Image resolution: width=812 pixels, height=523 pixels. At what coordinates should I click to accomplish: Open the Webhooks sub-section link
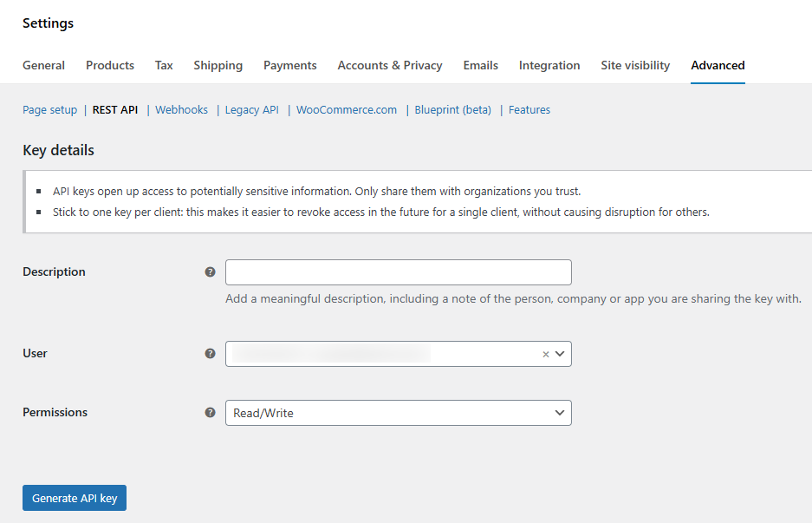pos(181,110)
